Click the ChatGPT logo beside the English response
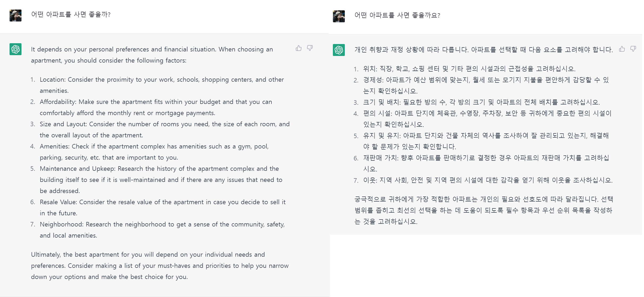 click(15, 49)
